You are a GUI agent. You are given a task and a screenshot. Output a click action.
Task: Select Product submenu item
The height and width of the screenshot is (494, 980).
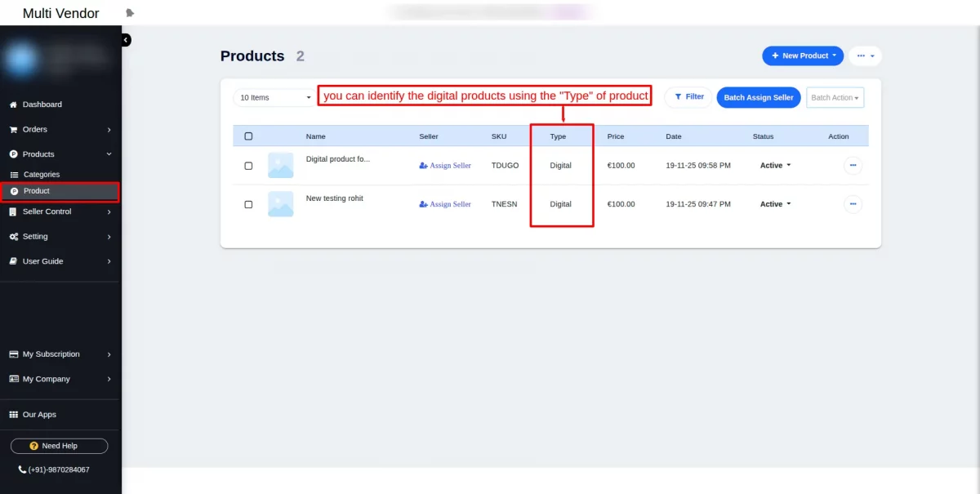click(60, 191)
